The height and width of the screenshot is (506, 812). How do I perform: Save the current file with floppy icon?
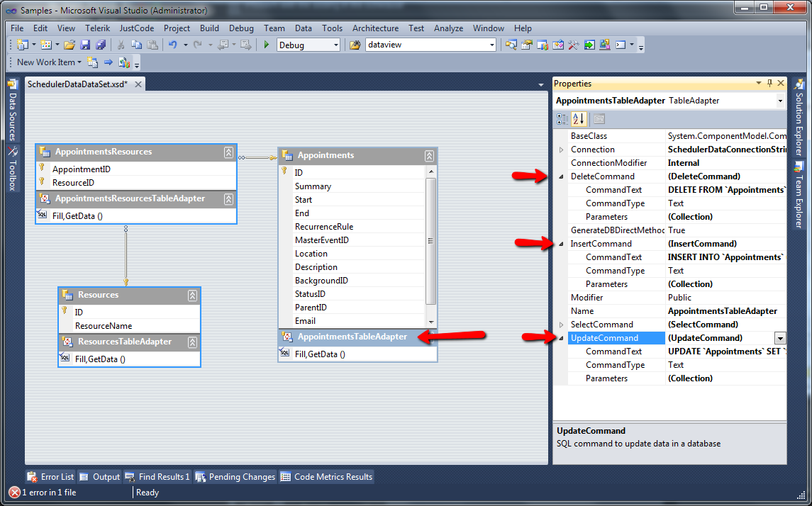pyautogui.click(x=85, y=45)
